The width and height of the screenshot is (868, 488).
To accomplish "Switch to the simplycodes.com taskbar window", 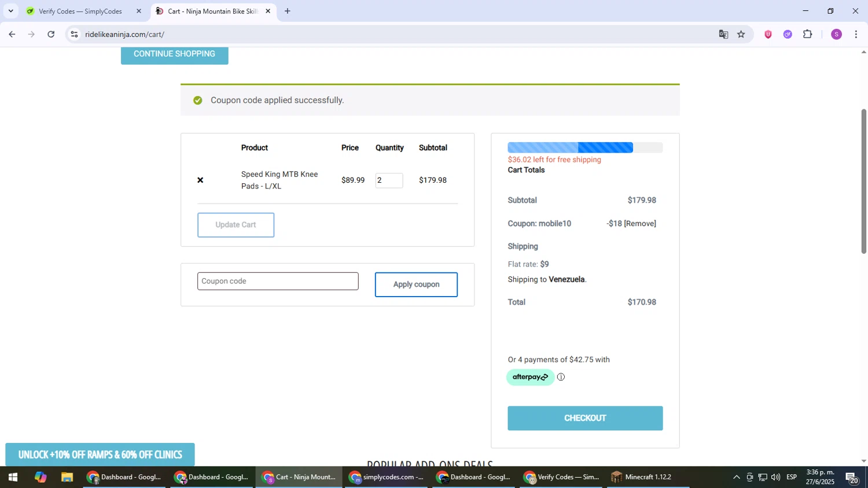I will [387, 478].
